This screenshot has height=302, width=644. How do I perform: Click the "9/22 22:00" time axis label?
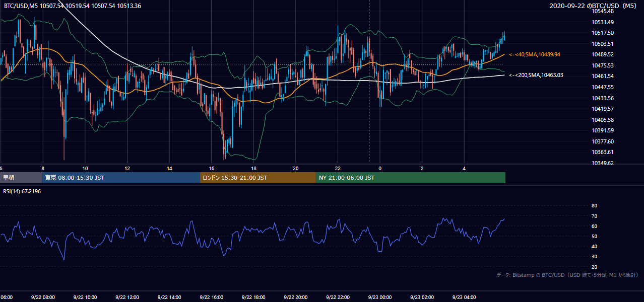pyautogui.click(x=338, y=297)
